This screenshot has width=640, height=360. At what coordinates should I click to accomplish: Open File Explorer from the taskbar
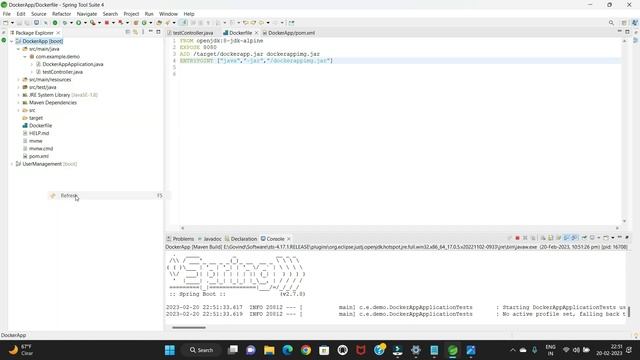tap(269, 350)
